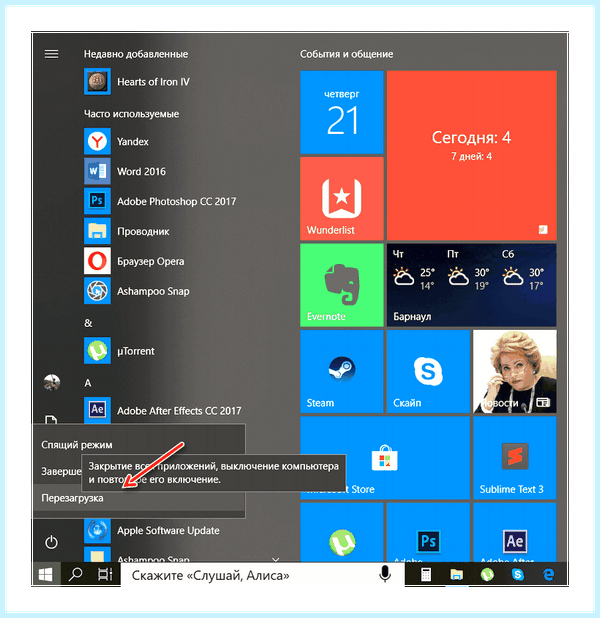This screenshot has width=600, height=618.
Task: Open the Wunderlist tile
Action: click(x=341, y=199)
